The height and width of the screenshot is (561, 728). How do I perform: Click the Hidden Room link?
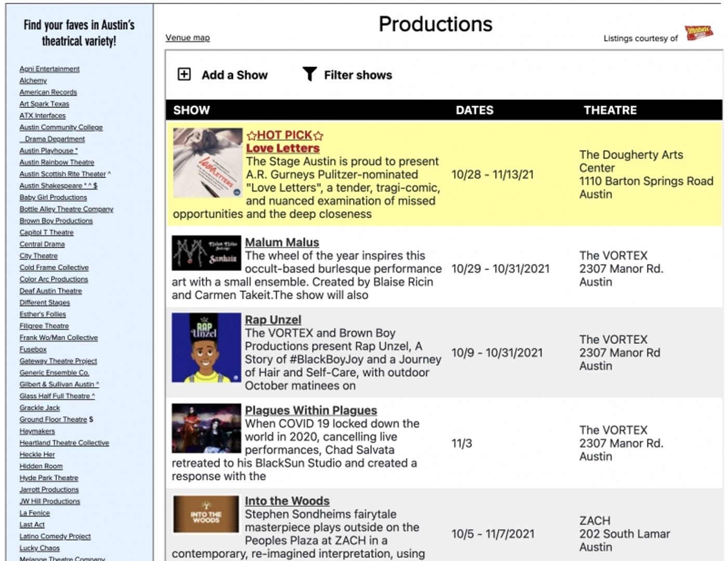coord(41,466)
